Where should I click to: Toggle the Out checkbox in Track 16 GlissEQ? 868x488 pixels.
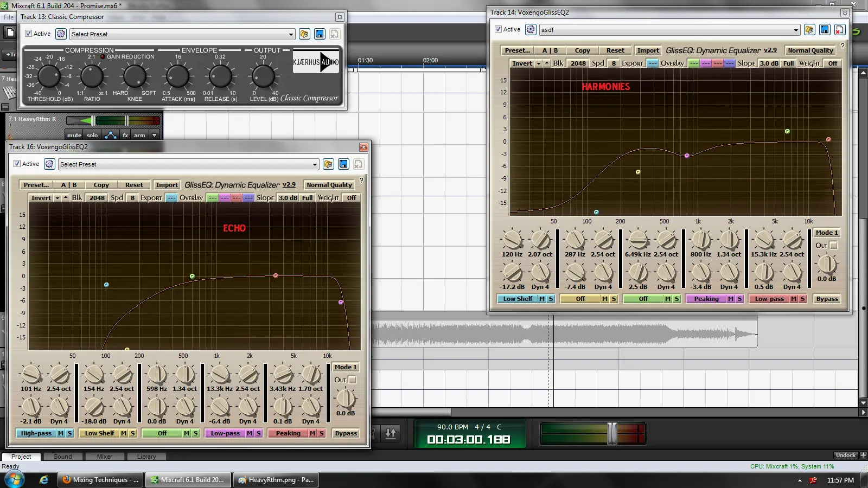point(352,380)
